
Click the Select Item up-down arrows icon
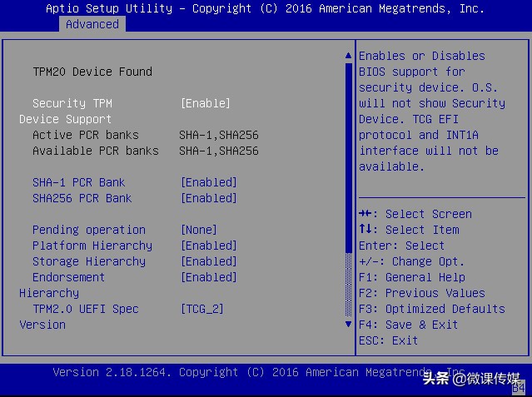(x=365, y=229)
